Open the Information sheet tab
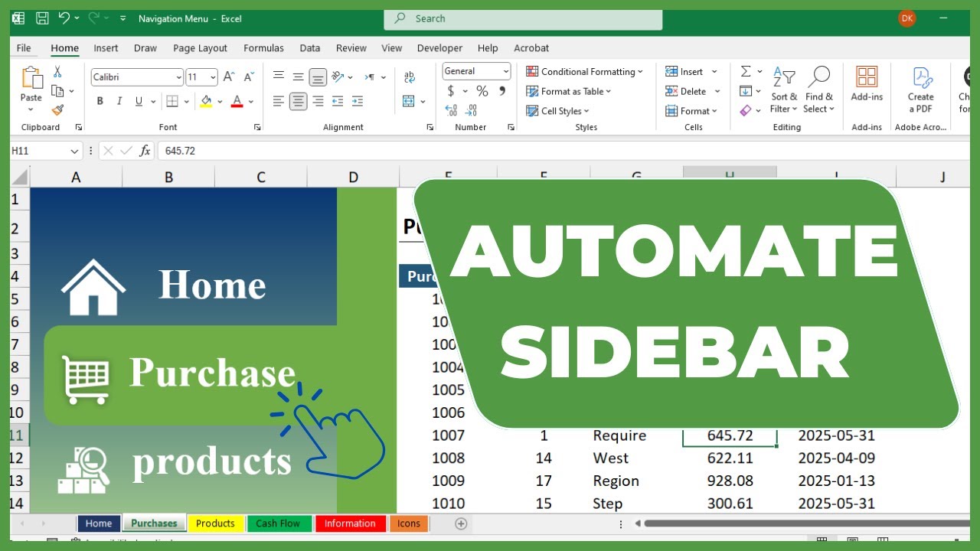Image resolution: width=980 pixels, height=551 pixels. (350, 523)
